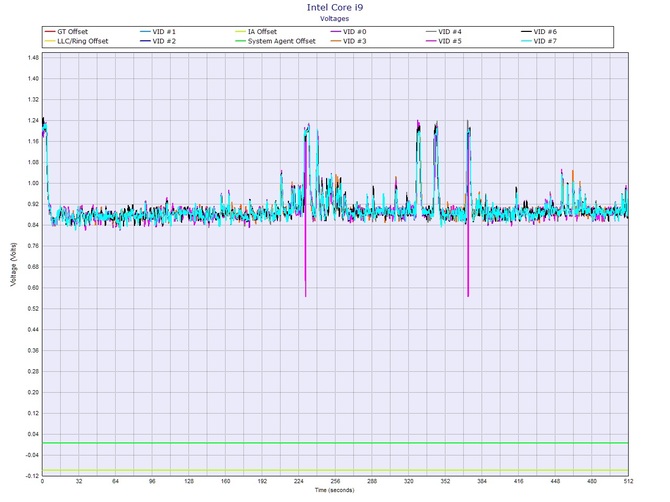Screen dimensions: 670x502
Task: Click the VID #1 legend label
Action: point(164,32)
